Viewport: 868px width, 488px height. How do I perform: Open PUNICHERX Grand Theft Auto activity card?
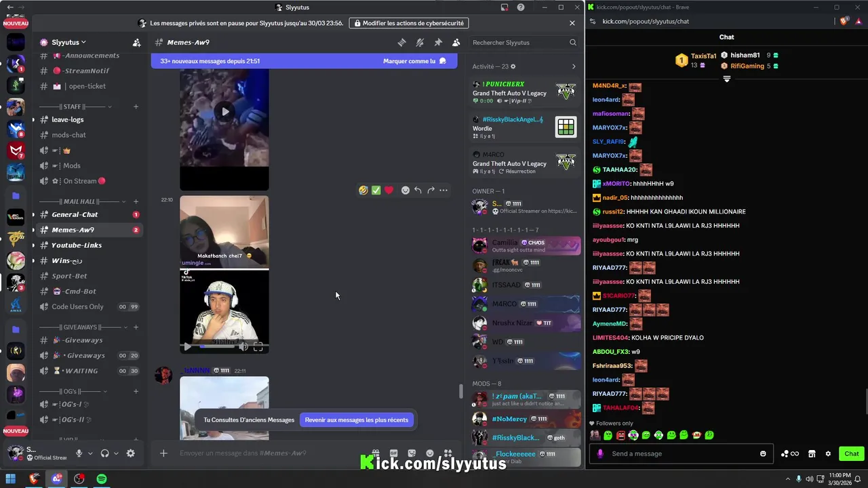[524, 93]
